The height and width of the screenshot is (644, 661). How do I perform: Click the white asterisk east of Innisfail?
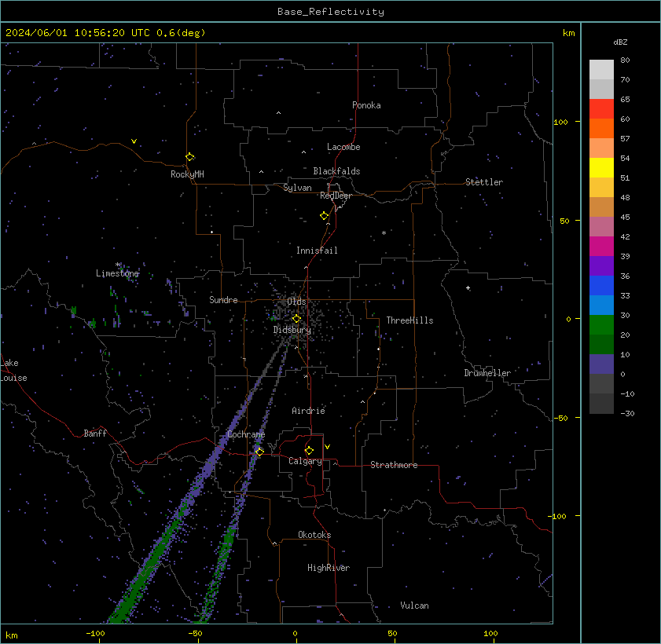click(x=384, y=233)
